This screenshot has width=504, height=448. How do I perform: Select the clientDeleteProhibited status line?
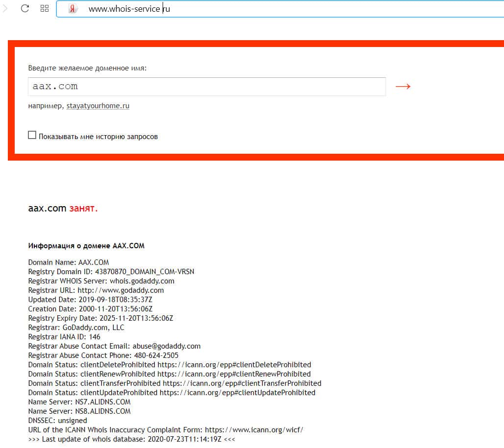click(169, 365)
